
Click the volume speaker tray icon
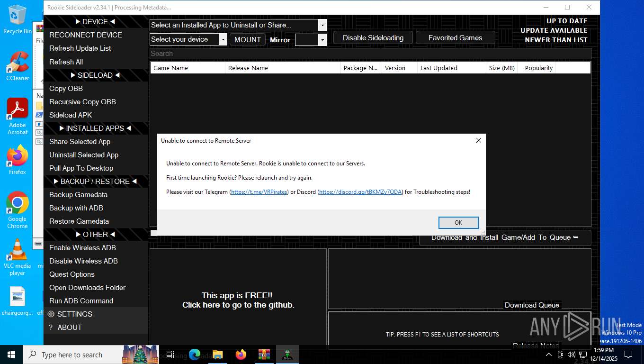(571, 355)
